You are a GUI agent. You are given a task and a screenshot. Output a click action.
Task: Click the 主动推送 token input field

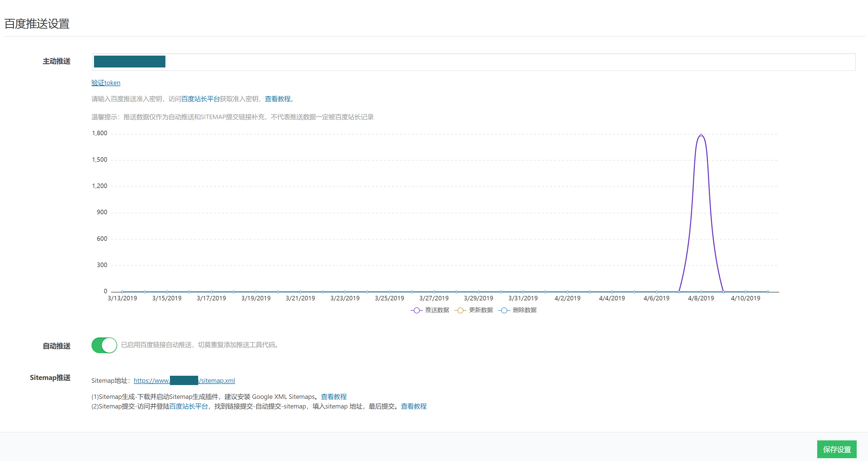472,62
